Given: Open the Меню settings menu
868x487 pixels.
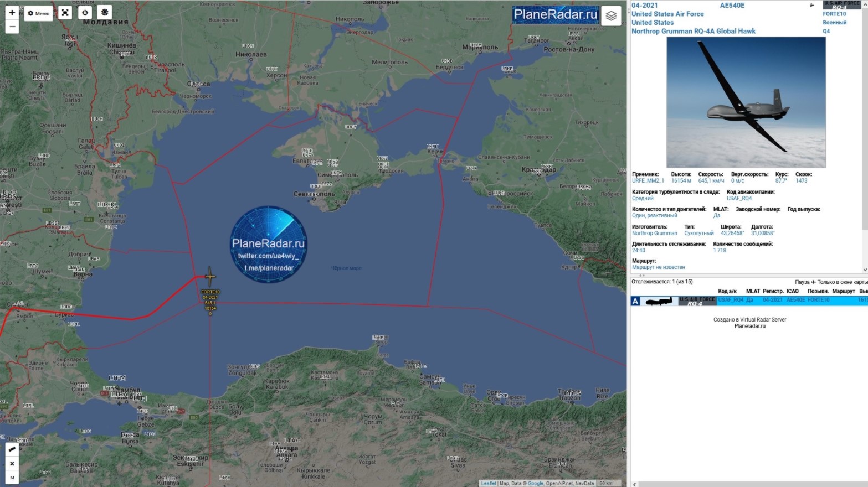Looking at the screenshot, I should (39, 13).
